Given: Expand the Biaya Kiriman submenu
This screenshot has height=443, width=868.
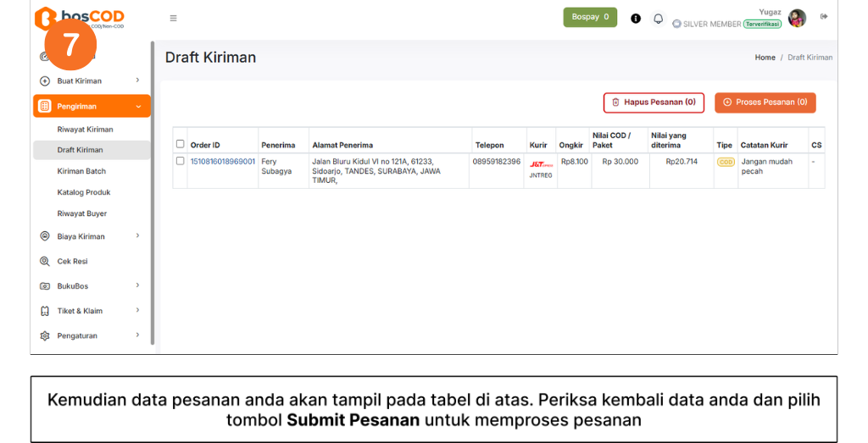Looking at the screenshot, I should click(x=92, y=237).
